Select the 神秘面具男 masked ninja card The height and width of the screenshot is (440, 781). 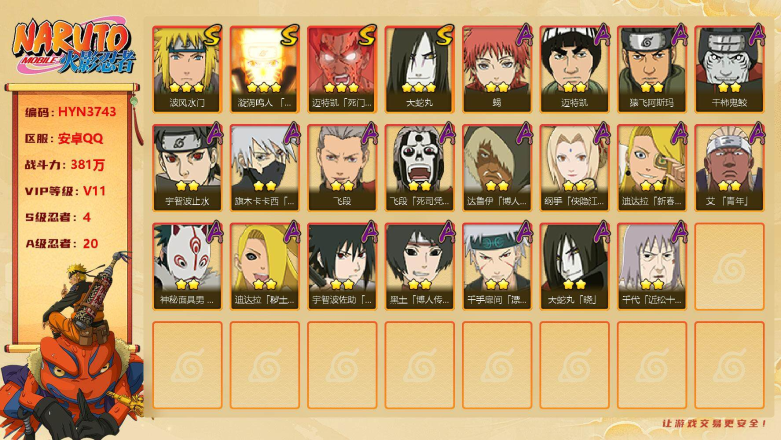pyautogui.click(x=187, y=267)
